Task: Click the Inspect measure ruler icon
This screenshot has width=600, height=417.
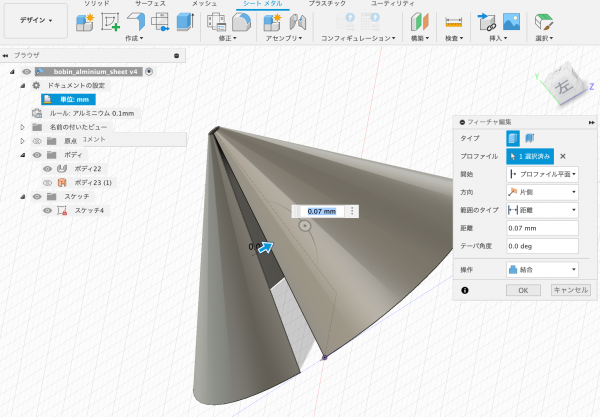Action: (x=453, y=22)
